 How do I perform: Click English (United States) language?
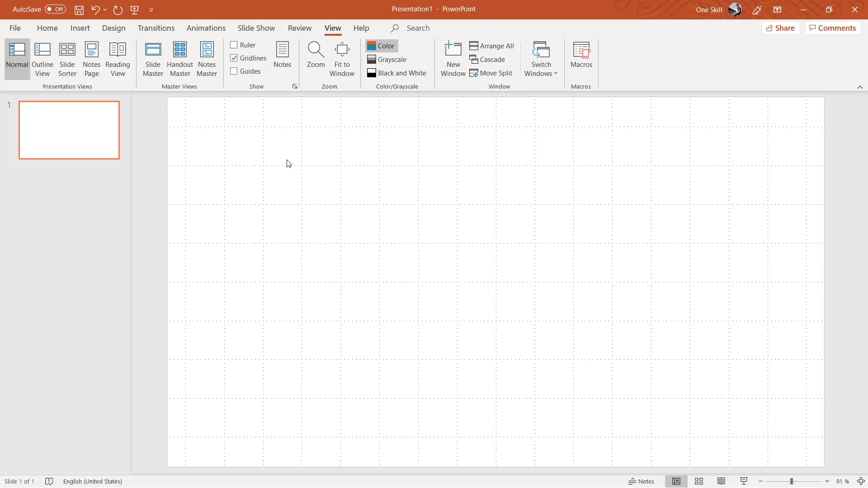click(x=93, y=481)
